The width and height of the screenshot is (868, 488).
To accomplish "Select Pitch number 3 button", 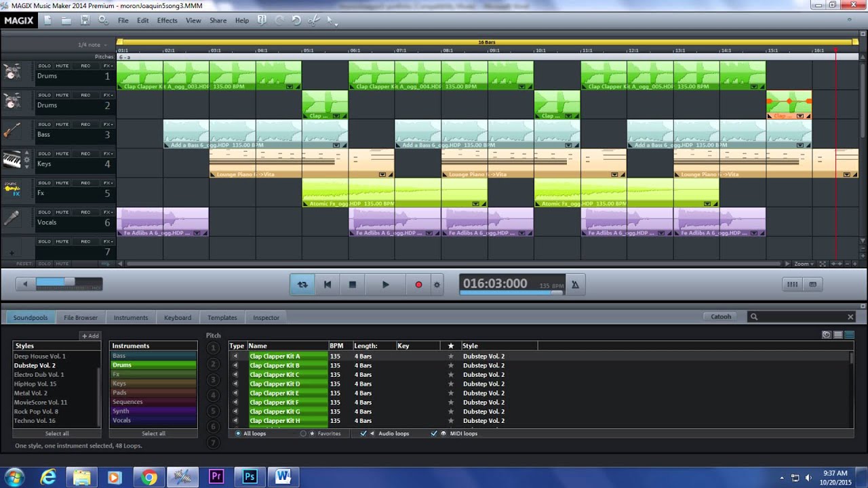I will [x=213, y=380].
